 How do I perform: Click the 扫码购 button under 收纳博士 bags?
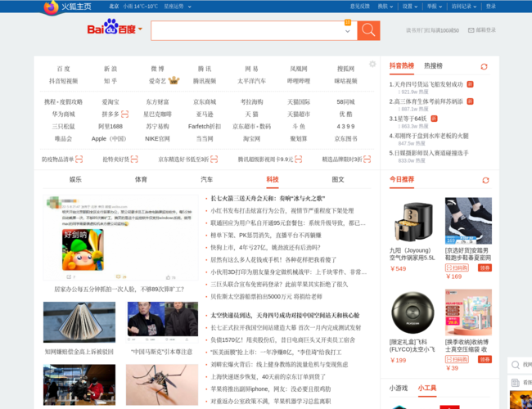coord(457,359)
